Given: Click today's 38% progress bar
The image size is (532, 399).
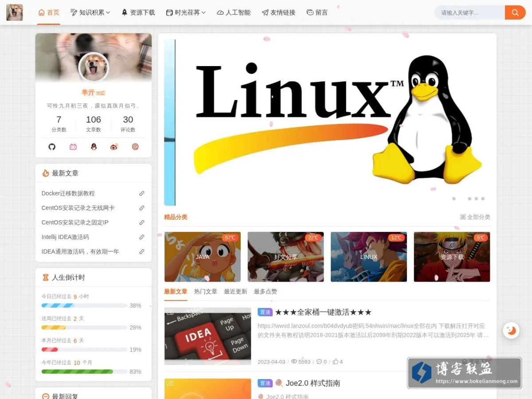Looking at the screenshot, I should coord(84,305).
